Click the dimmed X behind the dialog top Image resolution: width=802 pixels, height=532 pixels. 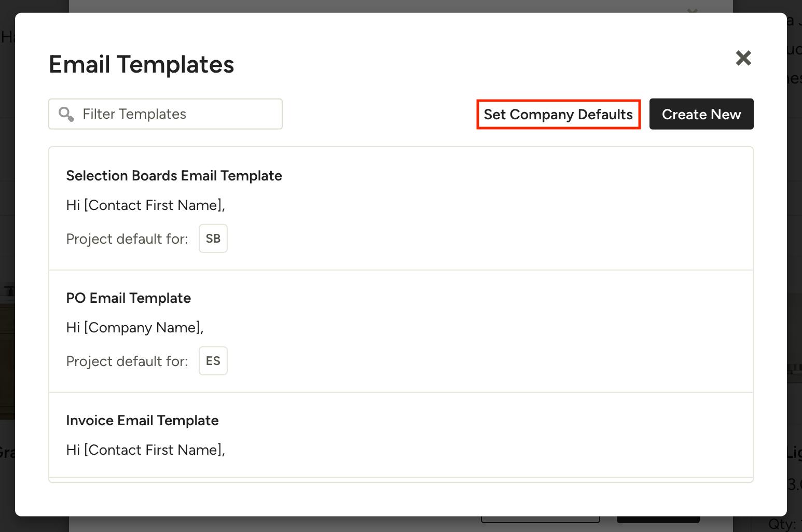pos(692,10)
